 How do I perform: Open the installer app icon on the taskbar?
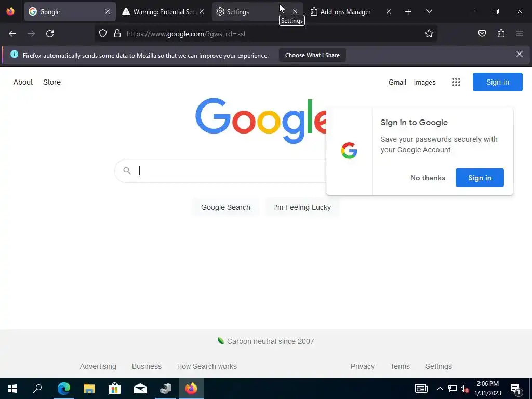click(166, 389)
